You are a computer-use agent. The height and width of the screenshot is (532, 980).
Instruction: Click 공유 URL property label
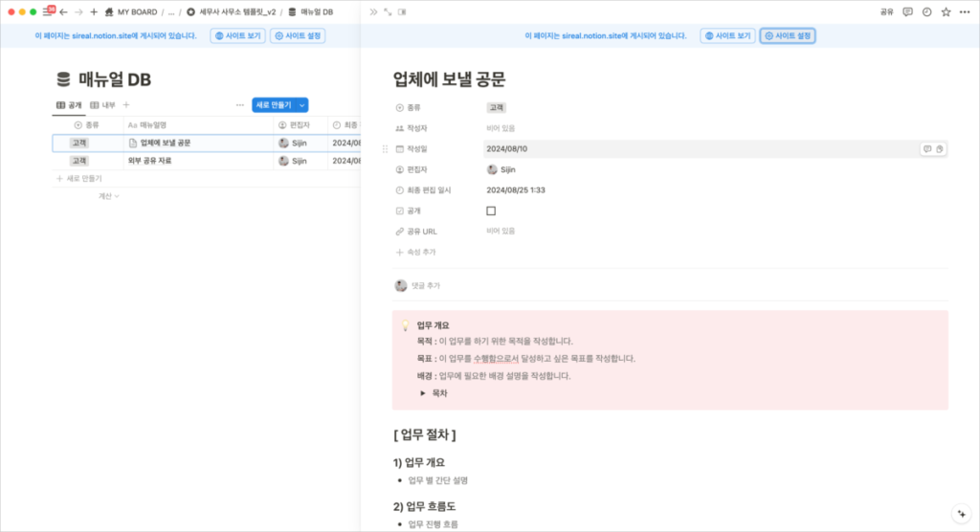click(x=416, y=232)
